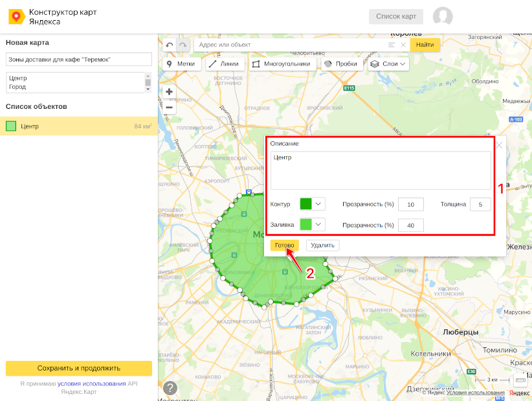This screenshot has width=532, height=401.
Task: Edit the Описание text area
Action: pos(381,170)
